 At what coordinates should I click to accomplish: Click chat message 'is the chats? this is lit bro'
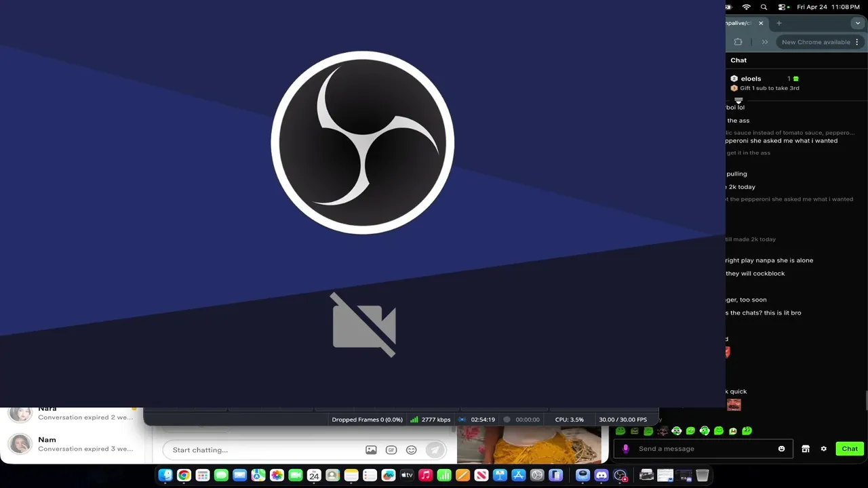tap(764, 313)
